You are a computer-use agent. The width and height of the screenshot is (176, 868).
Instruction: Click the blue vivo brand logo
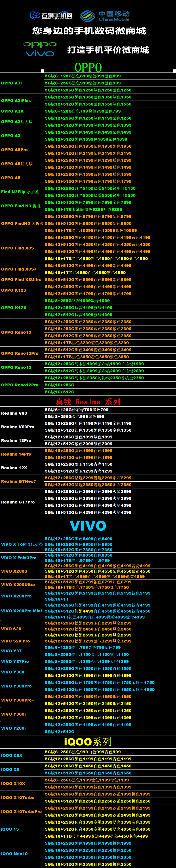40,53
